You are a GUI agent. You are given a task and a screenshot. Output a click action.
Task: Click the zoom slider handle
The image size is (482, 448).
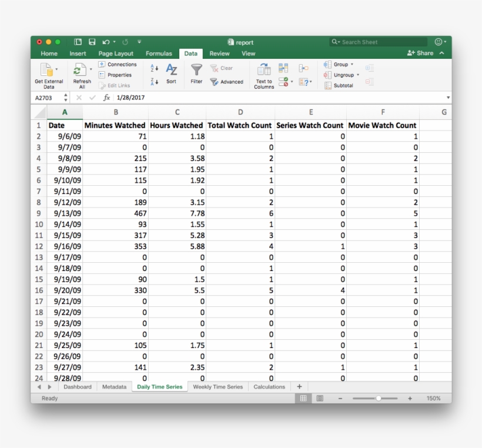point(379,398)
